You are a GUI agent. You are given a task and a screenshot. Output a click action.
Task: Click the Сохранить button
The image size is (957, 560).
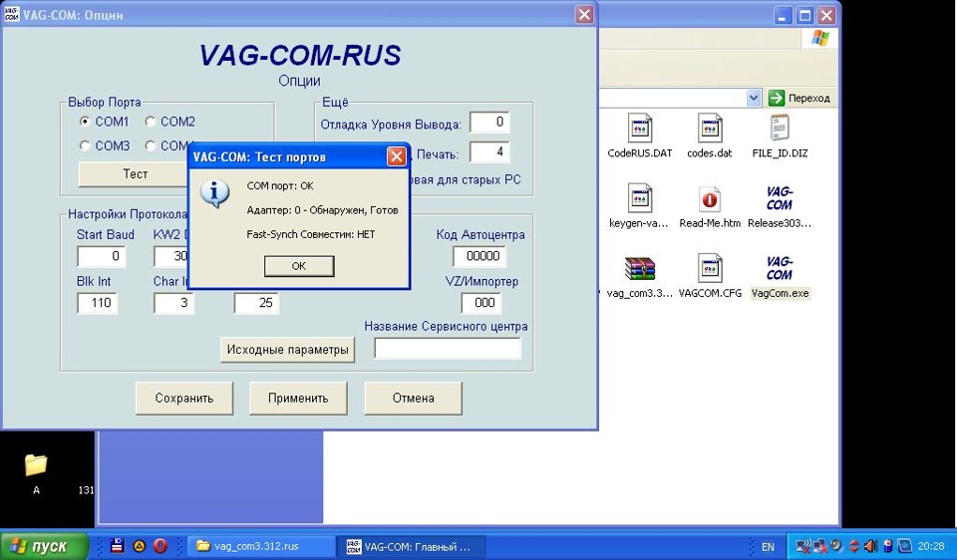183,399
